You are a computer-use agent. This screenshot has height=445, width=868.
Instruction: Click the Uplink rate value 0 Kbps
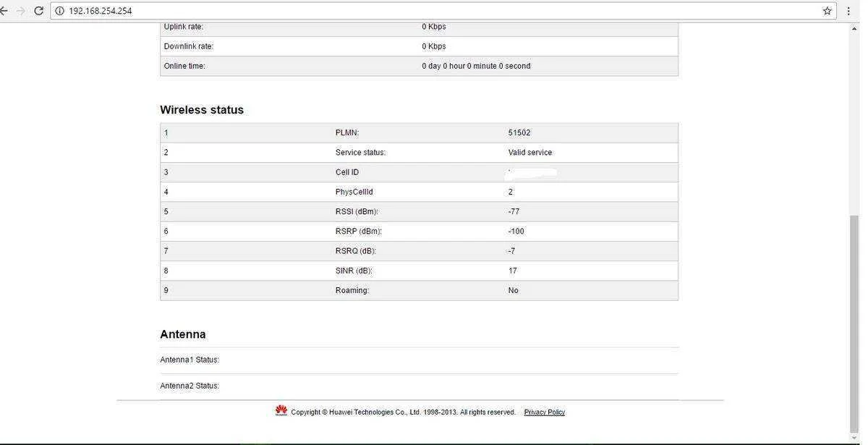[x=434, y=27]
